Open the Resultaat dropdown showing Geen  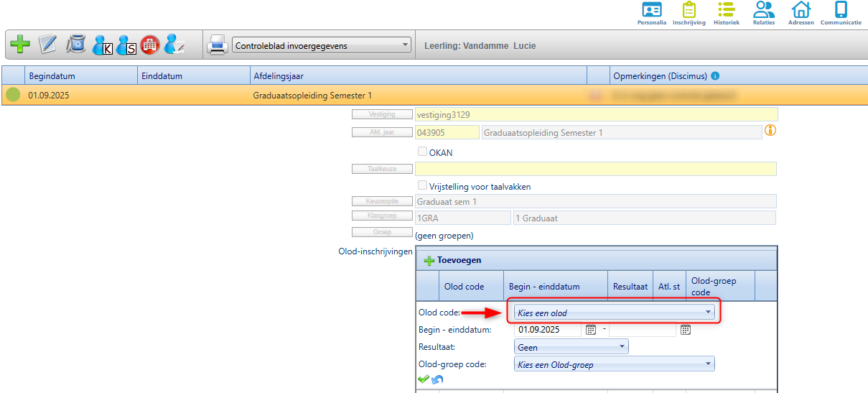[x=571, y=347]
